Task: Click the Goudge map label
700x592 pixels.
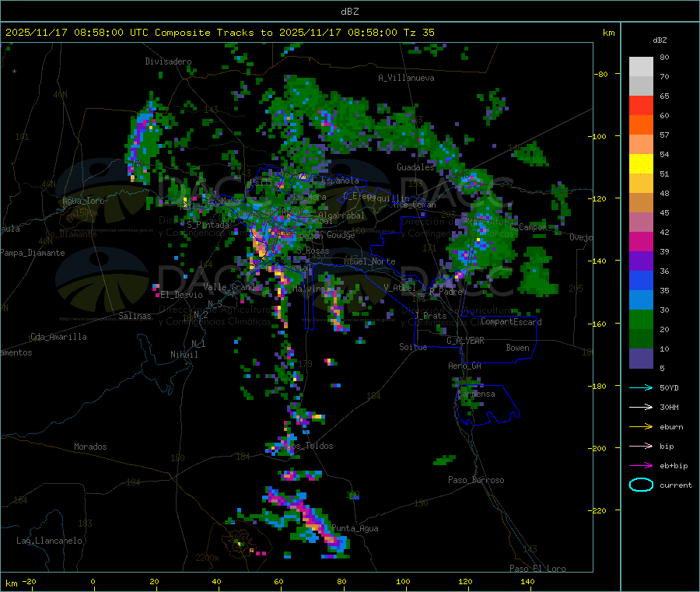Action: tap(341, 235)
